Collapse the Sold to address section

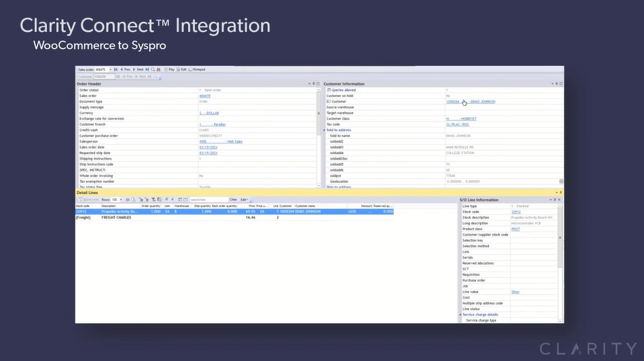pos(324,130)
